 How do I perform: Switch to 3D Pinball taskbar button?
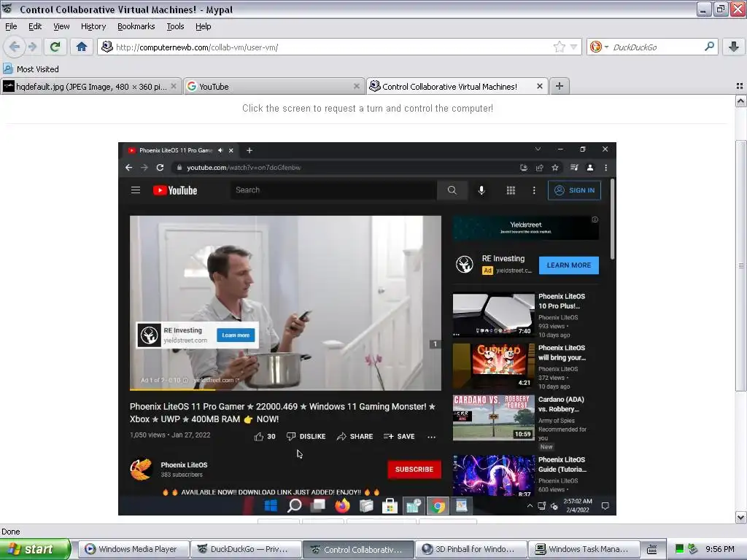click(471, 549)
